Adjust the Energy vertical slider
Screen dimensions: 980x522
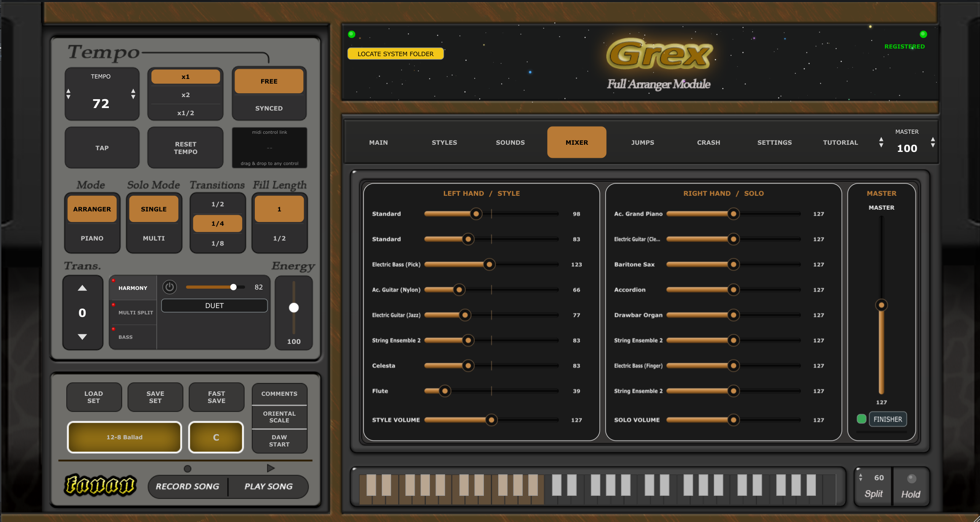pos(294,308)
